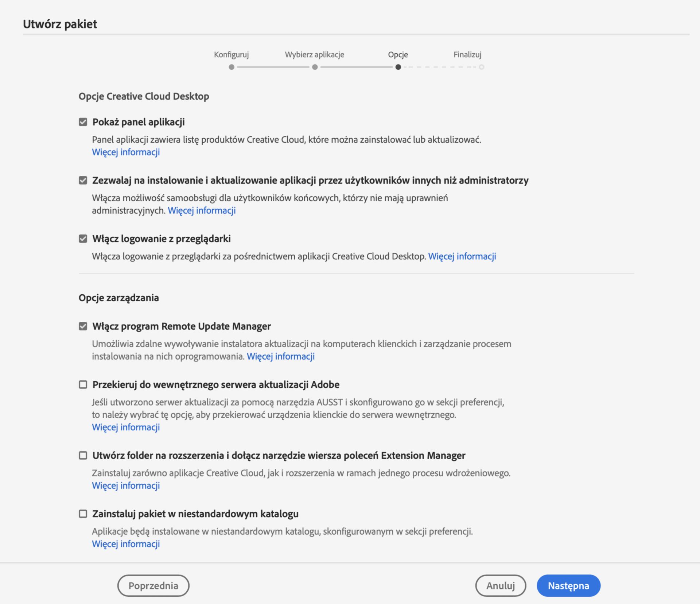Check the Extension Manager folder option
The height and width of the screenshot is (604, 700).
[x=83, y=455]
